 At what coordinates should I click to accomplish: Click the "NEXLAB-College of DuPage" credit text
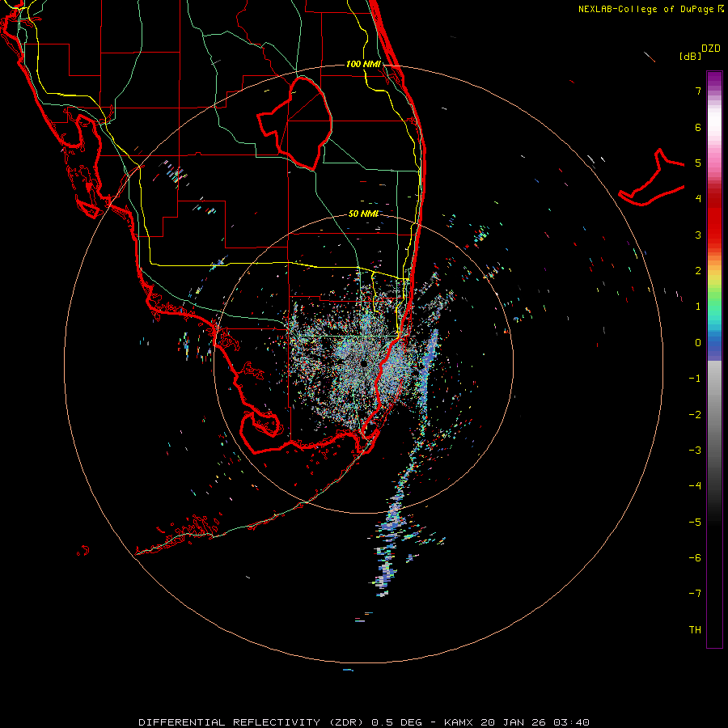(645, 9)
